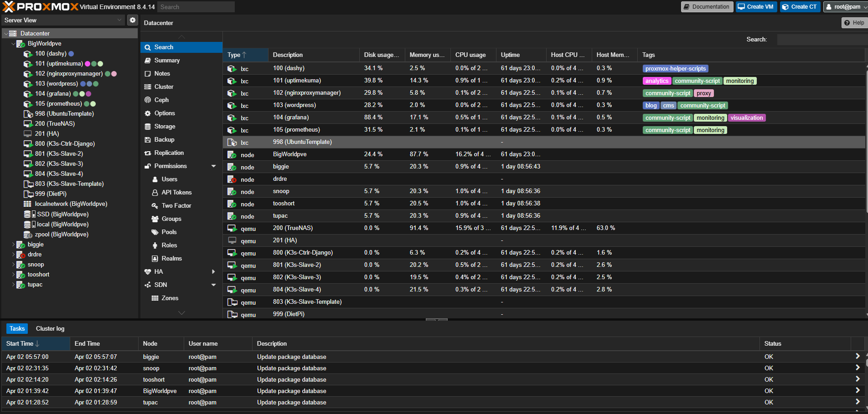This screenshot has height=414, width=868.
Task: Click the Summary book icon in the Datacenter menu
Action: coord(148,61)
